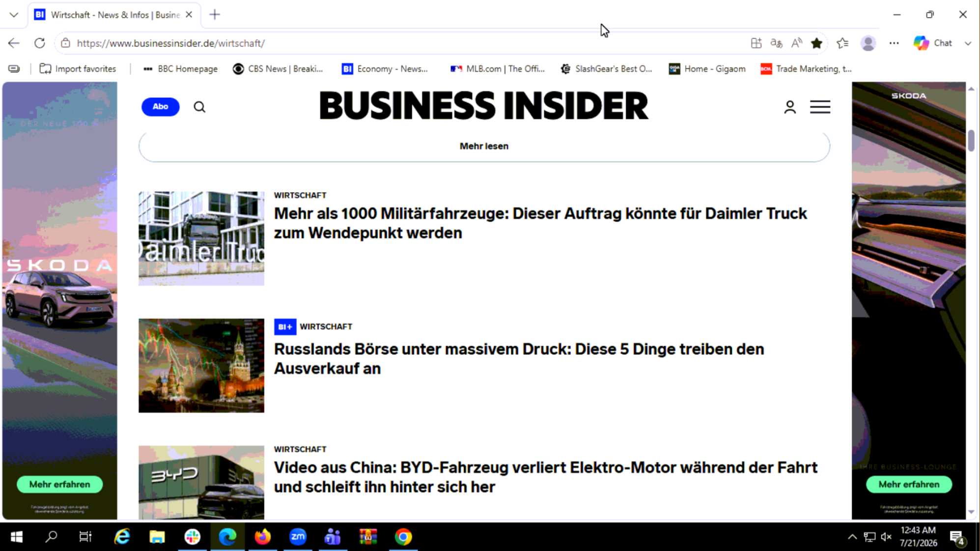Open the notification center icon
This screenshot has width=980, height=551.
tap(957, 538)
